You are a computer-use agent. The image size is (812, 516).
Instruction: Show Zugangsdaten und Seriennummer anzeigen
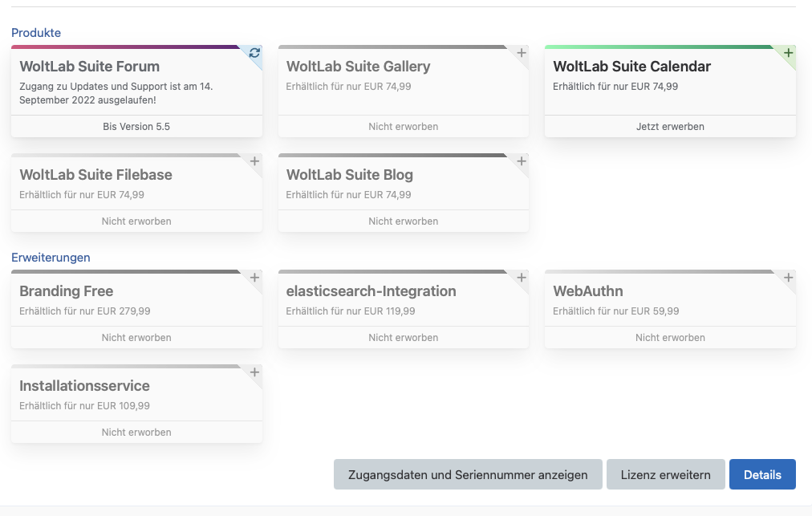click(x=467, y=474)
